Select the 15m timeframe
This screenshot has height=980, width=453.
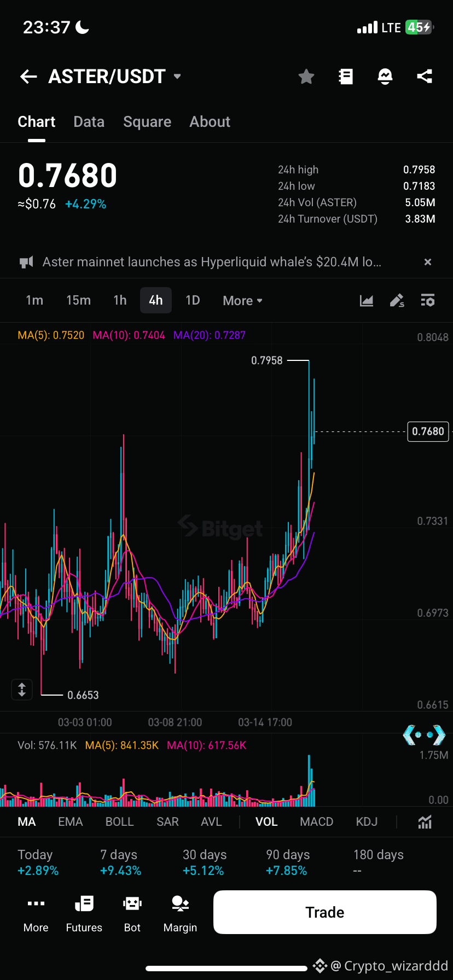click(x=79, y=300)
